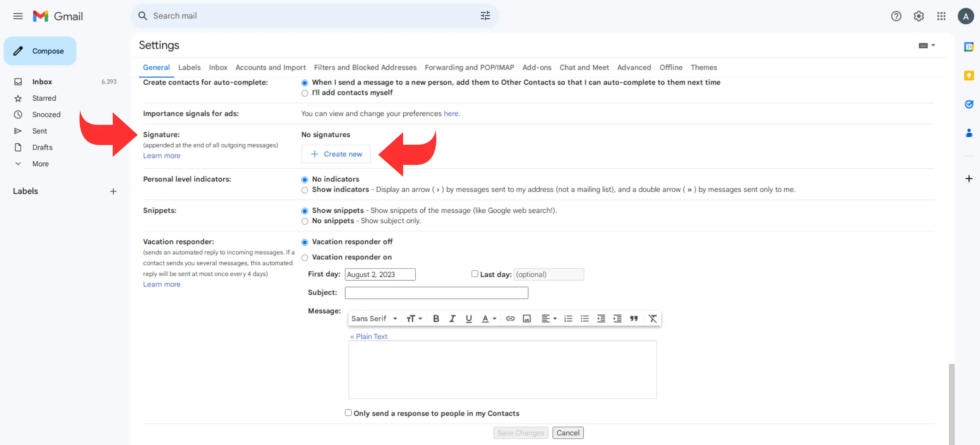Open Learn more under Vacation responder
The image size is (980, 445).
161,284
